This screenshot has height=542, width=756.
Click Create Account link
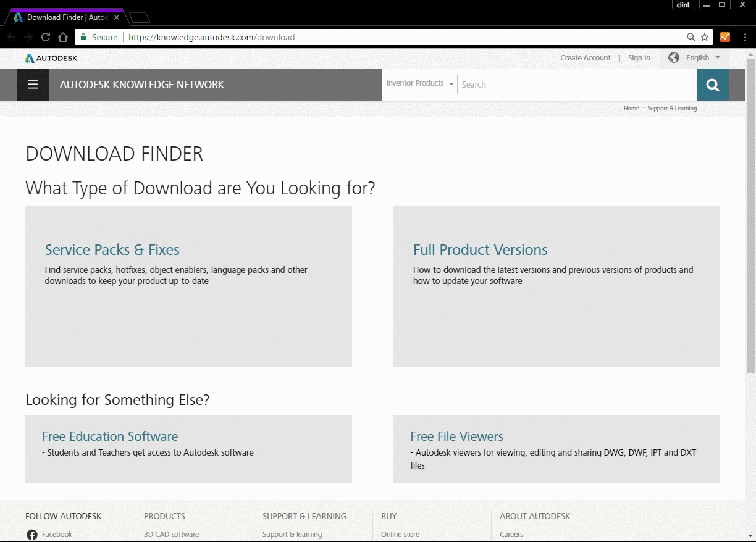[586, 58]
